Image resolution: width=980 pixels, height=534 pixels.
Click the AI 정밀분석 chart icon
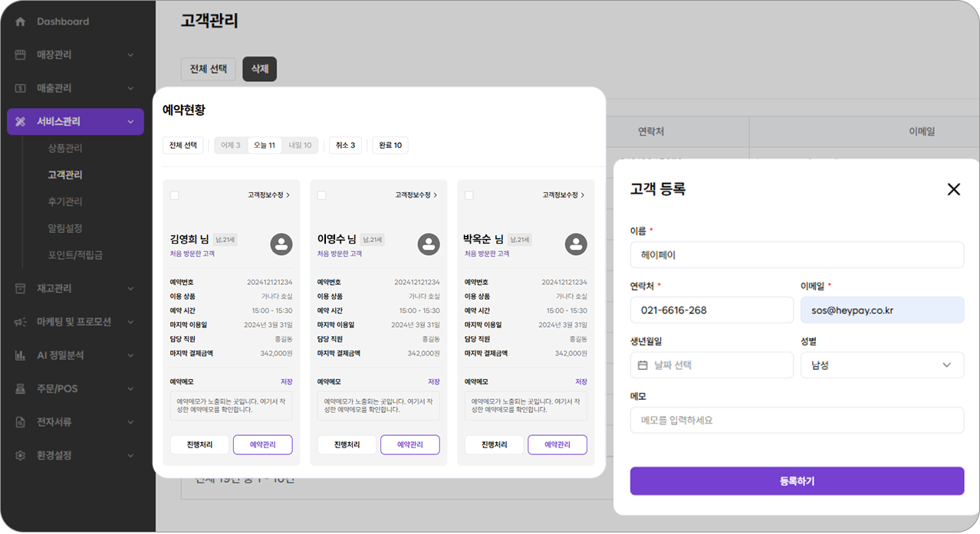tap(21, 355)
